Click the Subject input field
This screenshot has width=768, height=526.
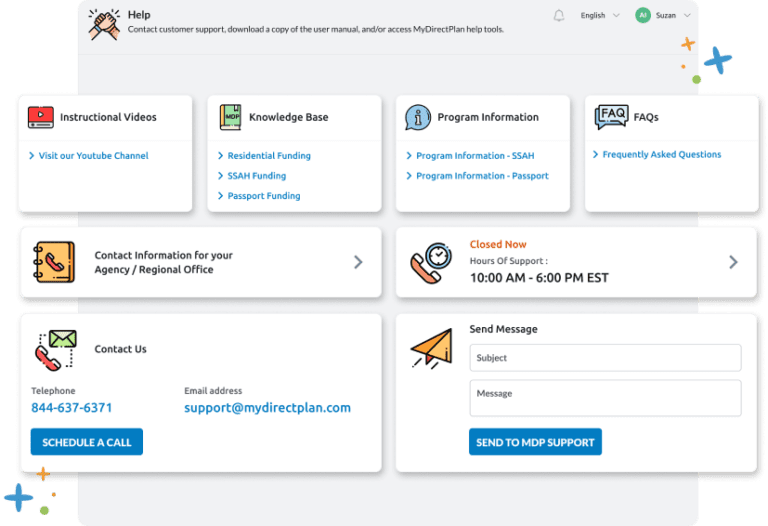(x=604, y=358)
